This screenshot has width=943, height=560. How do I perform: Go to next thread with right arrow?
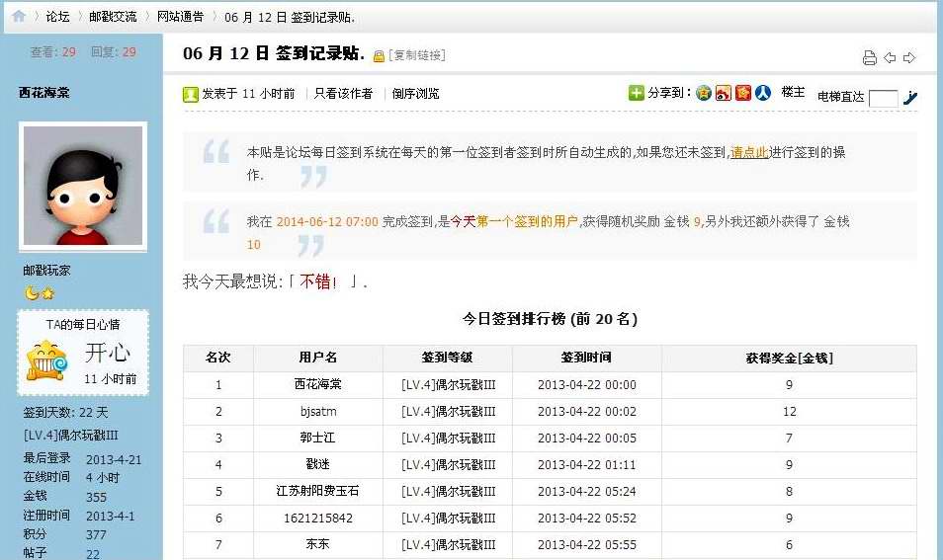click(x=909, y=57)
